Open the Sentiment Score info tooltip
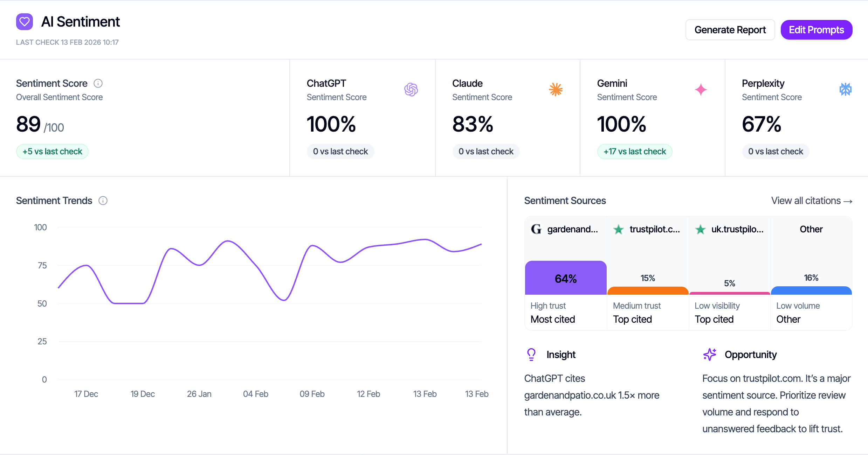 click(98, 83)
